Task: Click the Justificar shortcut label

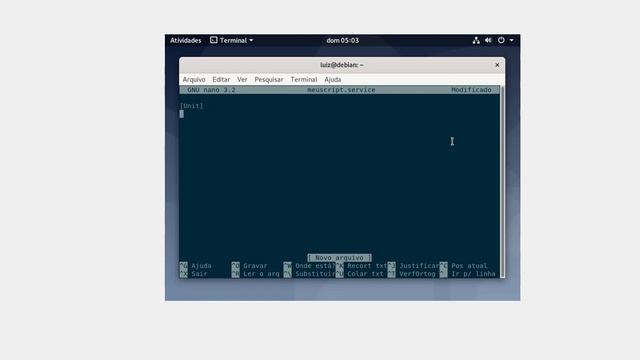Action: [x=419, y=266]
